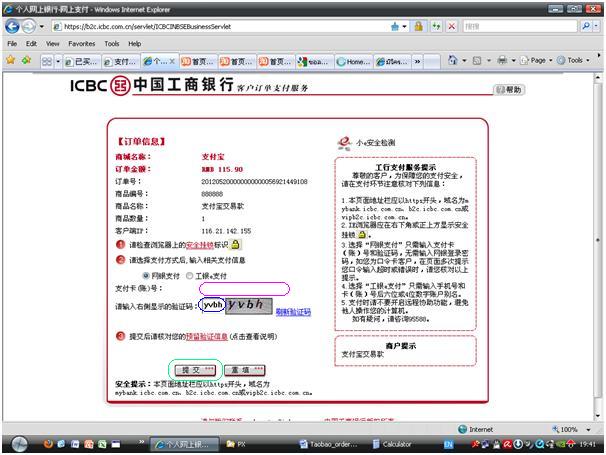The width and height of the screenshot is (606, 455).
Task: Click the 刷新验证码 link
Action: (293, 312)
